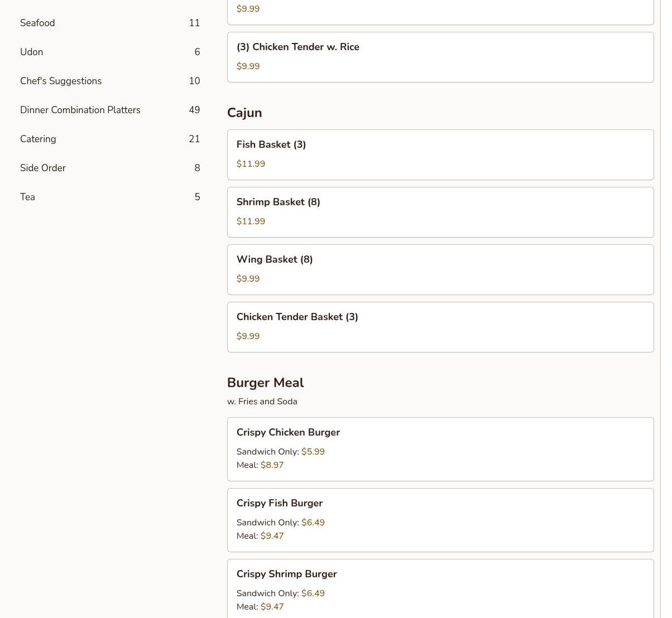
Task: Click the Dinner Combination Platters count 49
Action: (194, 110)
